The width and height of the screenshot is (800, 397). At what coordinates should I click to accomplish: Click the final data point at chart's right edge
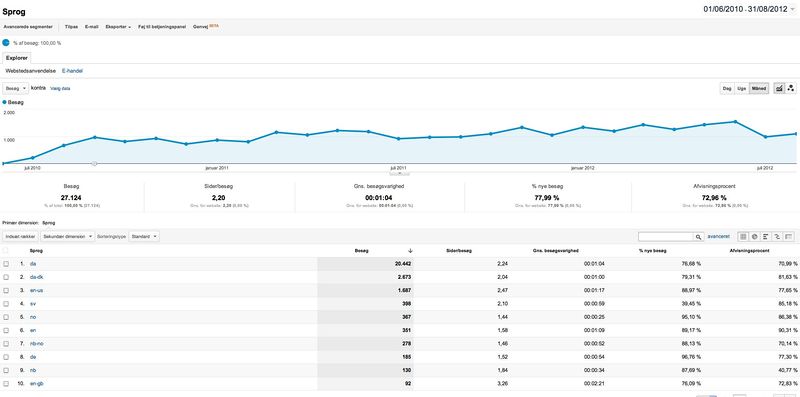[x=796, y=134]
